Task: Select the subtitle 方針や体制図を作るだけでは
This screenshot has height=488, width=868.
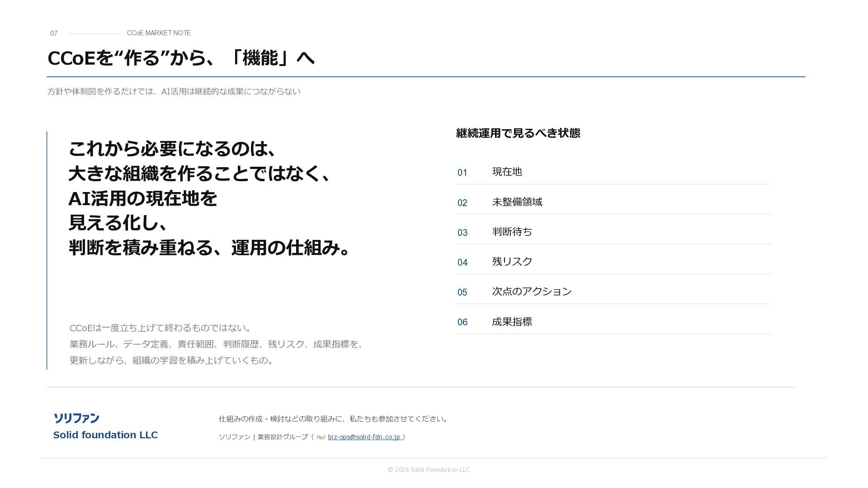Action: [x=174, y=91]
